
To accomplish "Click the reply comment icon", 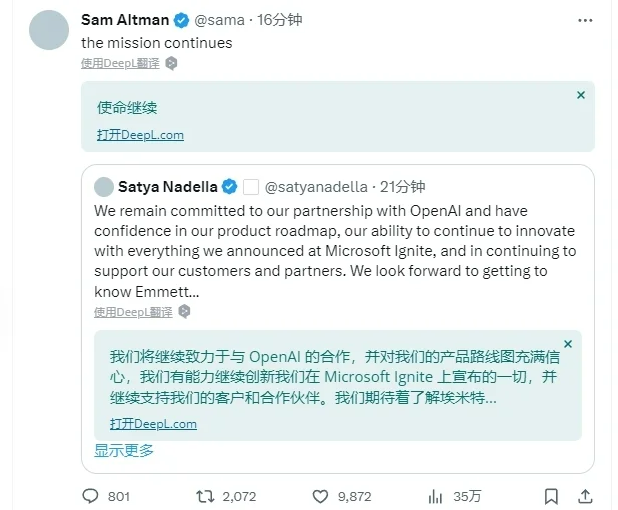I will (x=90, y=496).
